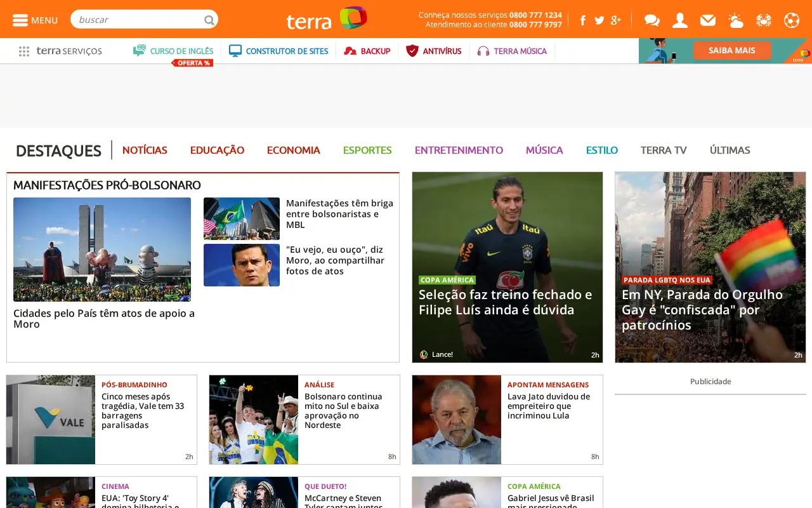Open Terra's Google Plus icon
Image resolution: width=812 pixels, height=508 pixels.
point(616,20)
